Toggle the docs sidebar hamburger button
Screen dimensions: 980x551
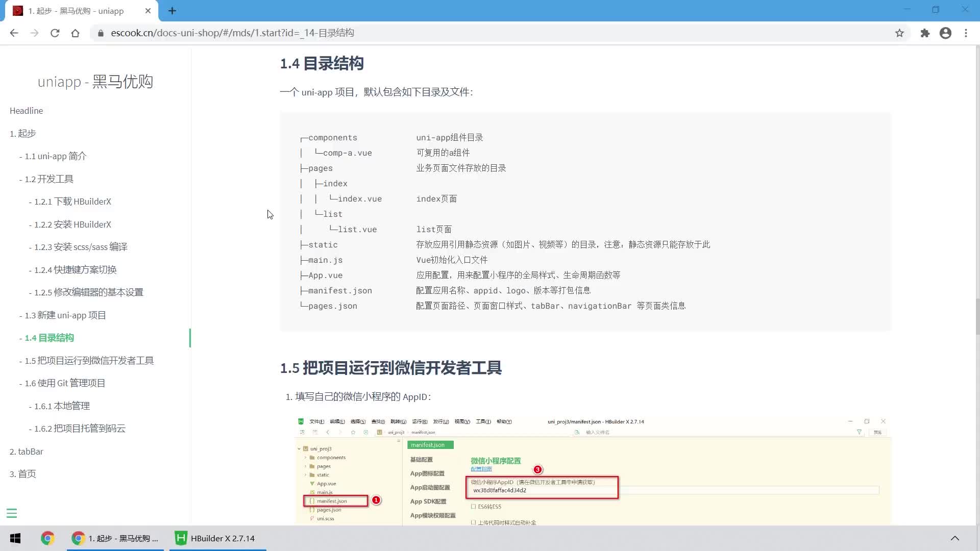[x=12, y=513]
